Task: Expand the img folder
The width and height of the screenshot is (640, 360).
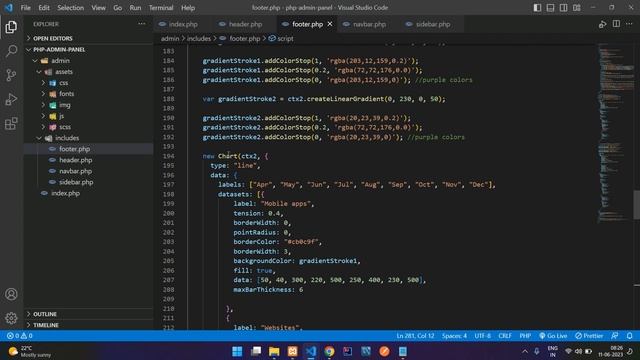Action: point(89,105)
